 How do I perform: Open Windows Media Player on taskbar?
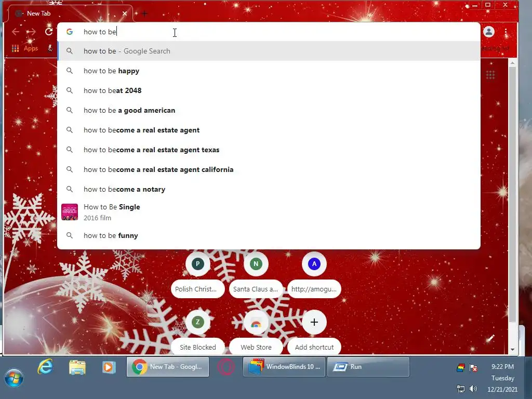click(109, 367)
